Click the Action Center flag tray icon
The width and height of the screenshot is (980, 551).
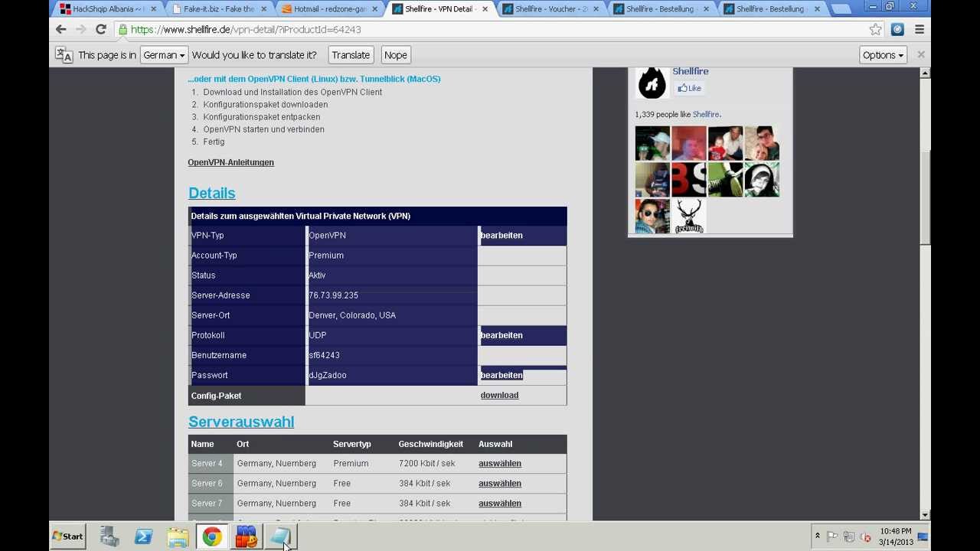click(x=832, y=536)
